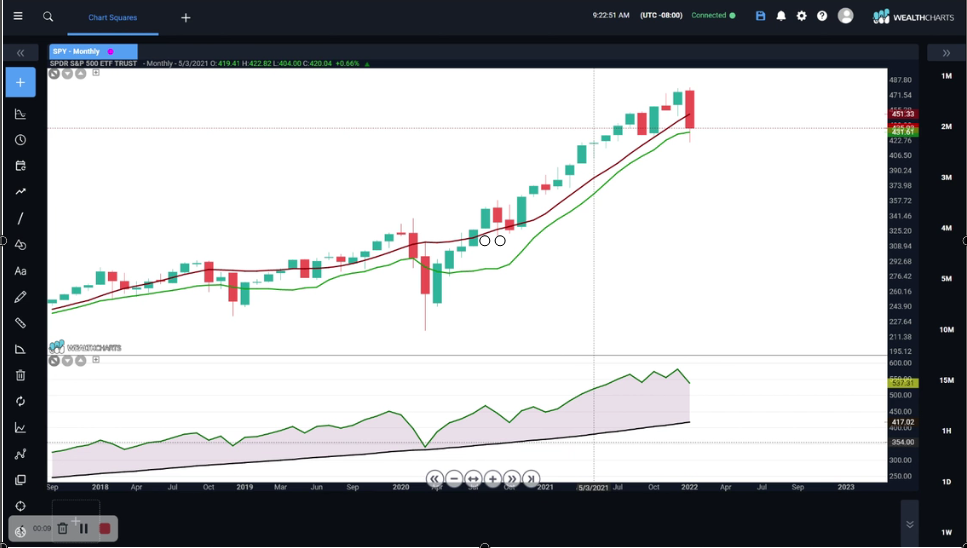Expand bottom panel double-down chevron
Viewport: 967px width, 548px height.
click(x=910, y=525)
